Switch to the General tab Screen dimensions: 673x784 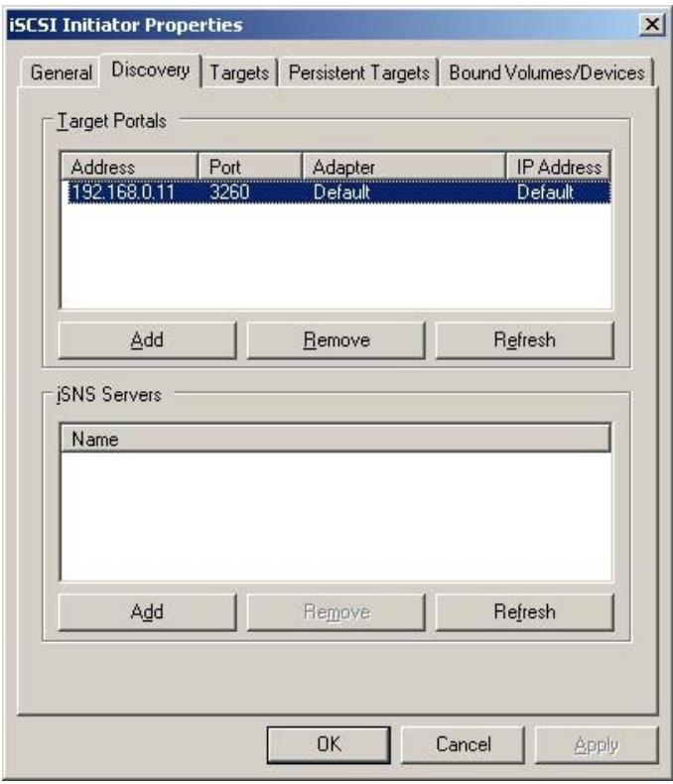61,73
